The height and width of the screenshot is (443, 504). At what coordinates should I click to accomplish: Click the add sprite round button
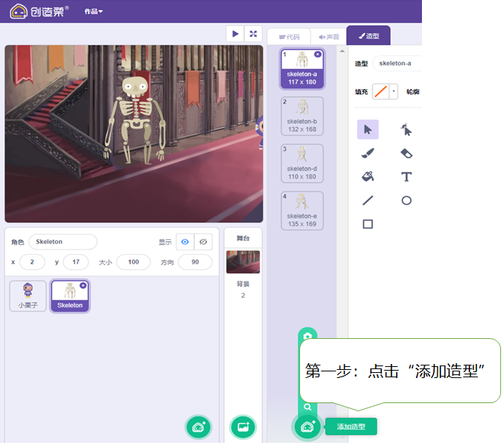(198, 427)
